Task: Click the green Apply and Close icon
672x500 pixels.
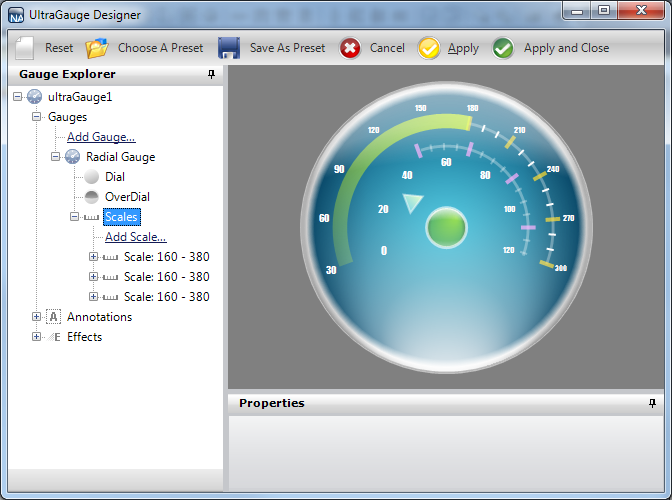Action: (503, 48)
